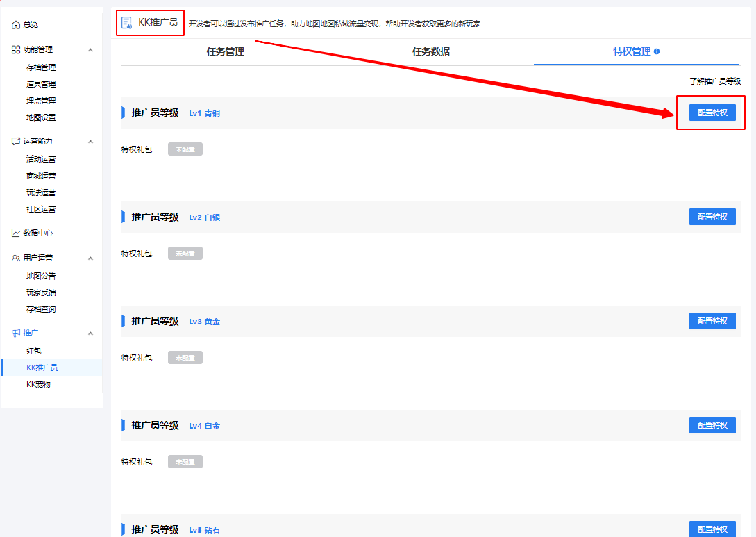Click the 推广 megaphone icon

(16, 333)
